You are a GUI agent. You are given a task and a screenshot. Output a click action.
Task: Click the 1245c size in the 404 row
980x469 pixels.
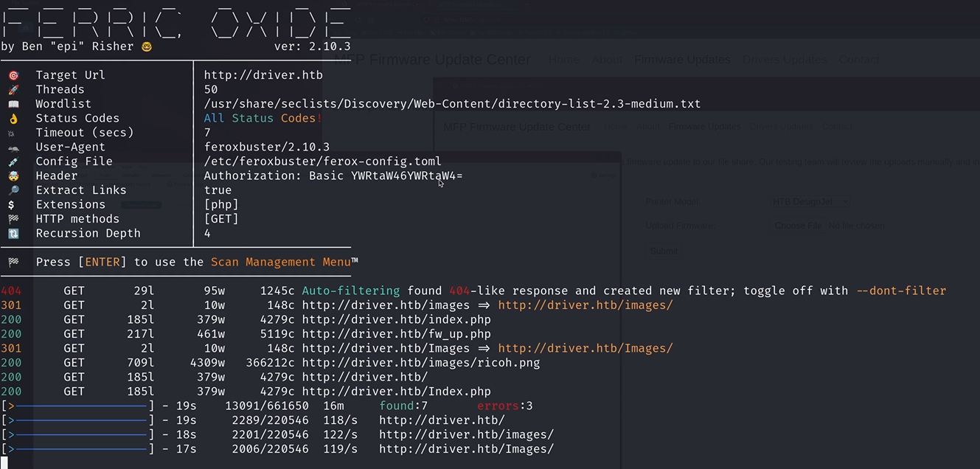(277, 291)
